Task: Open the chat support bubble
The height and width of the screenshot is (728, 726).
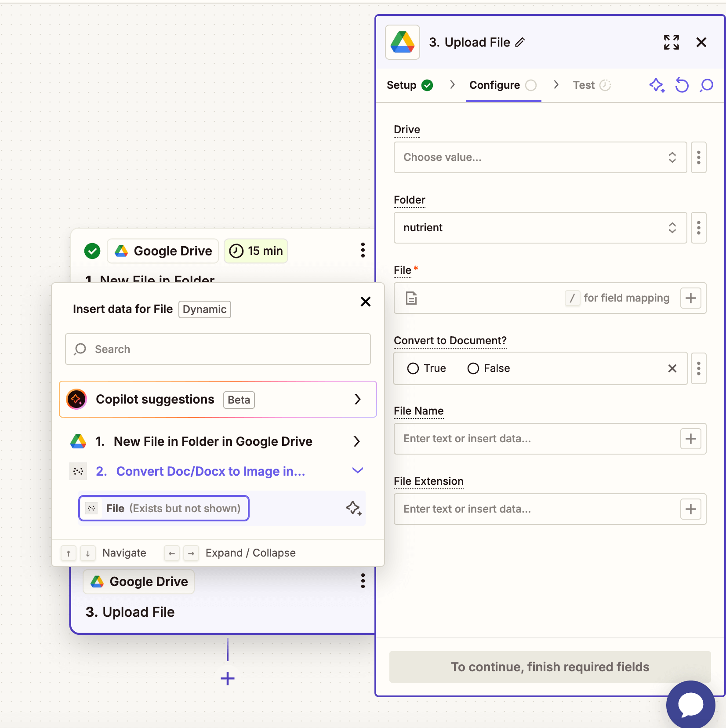Action: [x=690, y=704]
